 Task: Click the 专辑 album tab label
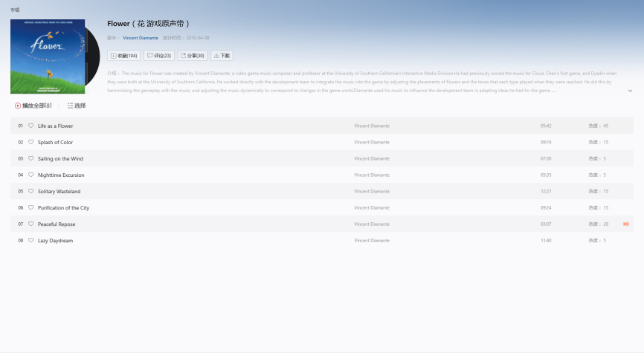tap(15, 10)
